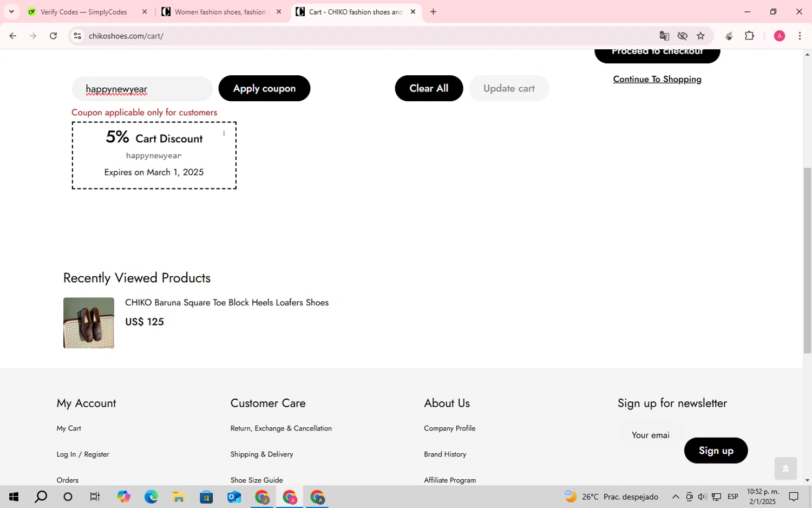Click the Update cart button

(x=509, y=88)
